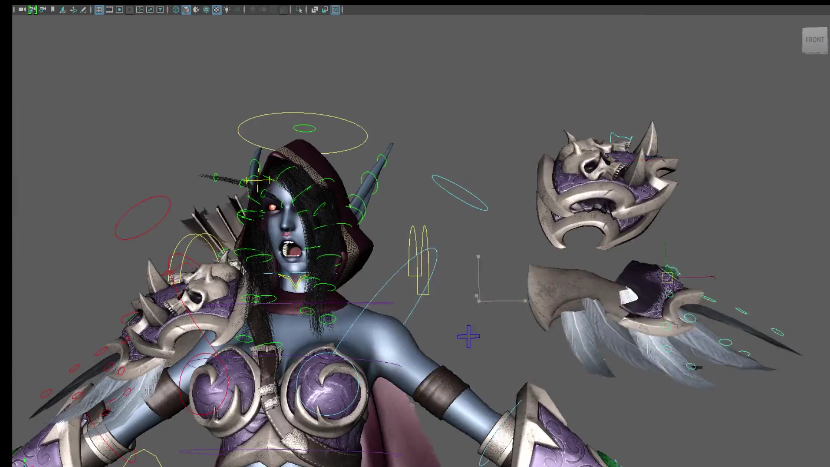Toggle the viewport Grid display
Viewport: 830px width, 467px height.
click(99, 10)
